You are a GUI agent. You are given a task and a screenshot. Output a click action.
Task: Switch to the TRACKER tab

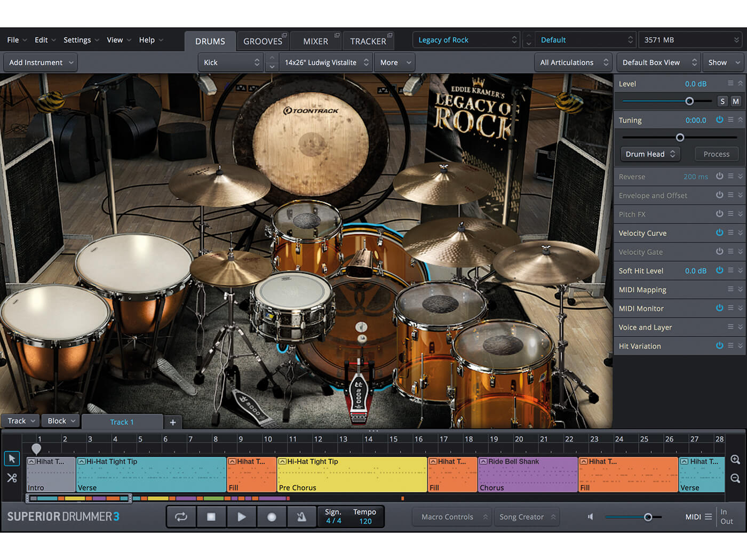[368, 41]
